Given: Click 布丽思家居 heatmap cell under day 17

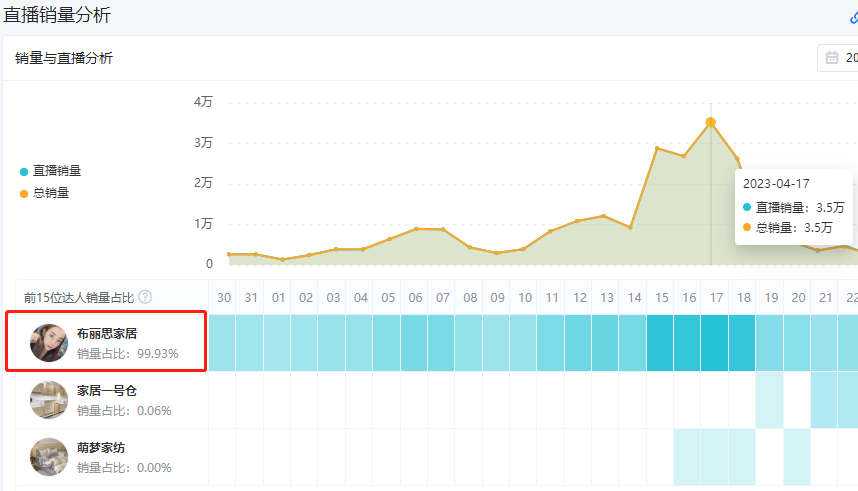Looking at the screenshot, I should (x=715, y=343).
